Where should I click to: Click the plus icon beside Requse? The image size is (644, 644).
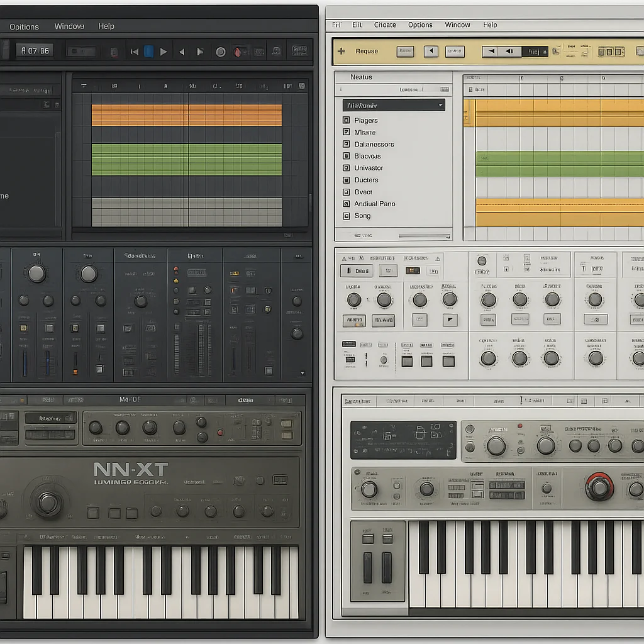pyautogui.click(x=341, y=51)
